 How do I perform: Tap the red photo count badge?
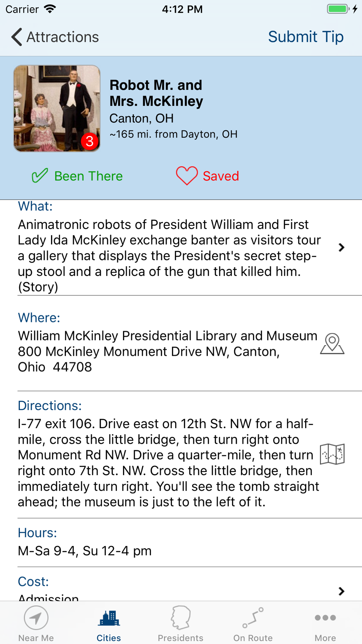tap(89, 141)
